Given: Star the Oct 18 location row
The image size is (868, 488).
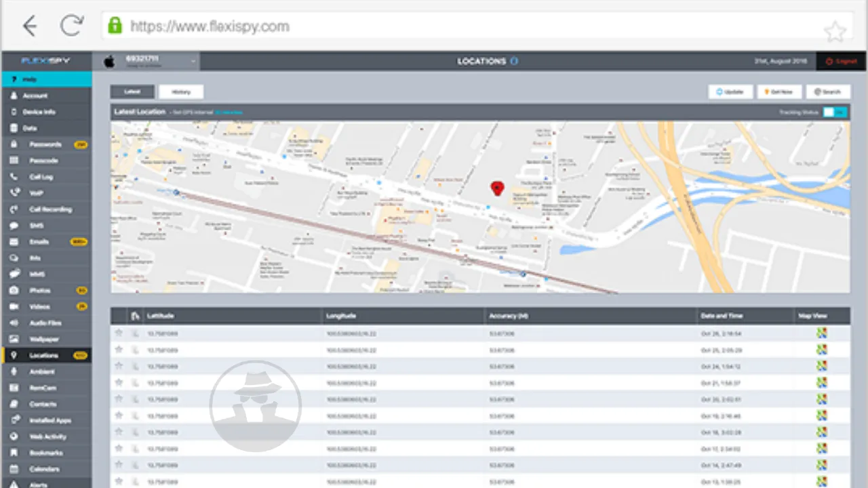Looking at the screenshot, I should pyautogui.click(x=119, y=431).
